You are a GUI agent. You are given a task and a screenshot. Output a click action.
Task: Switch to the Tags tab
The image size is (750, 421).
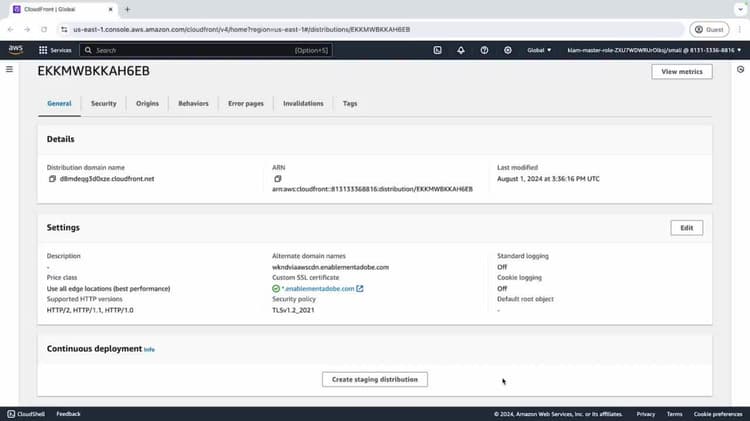pos(350,103)
